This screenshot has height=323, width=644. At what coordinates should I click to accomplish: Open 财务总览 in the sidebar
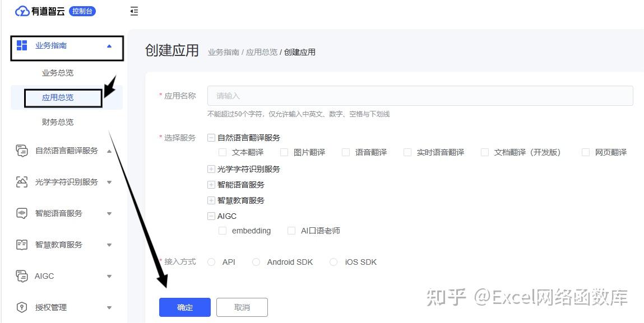58,122
